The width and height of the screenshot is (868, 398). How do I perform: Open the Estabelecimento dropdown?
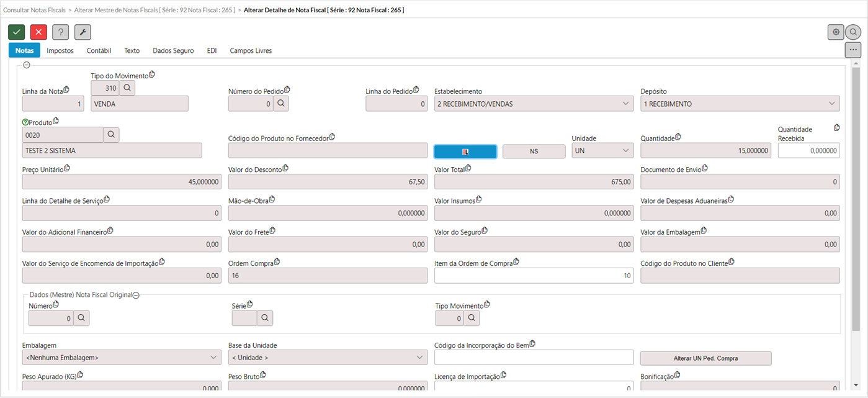(534, 104)
